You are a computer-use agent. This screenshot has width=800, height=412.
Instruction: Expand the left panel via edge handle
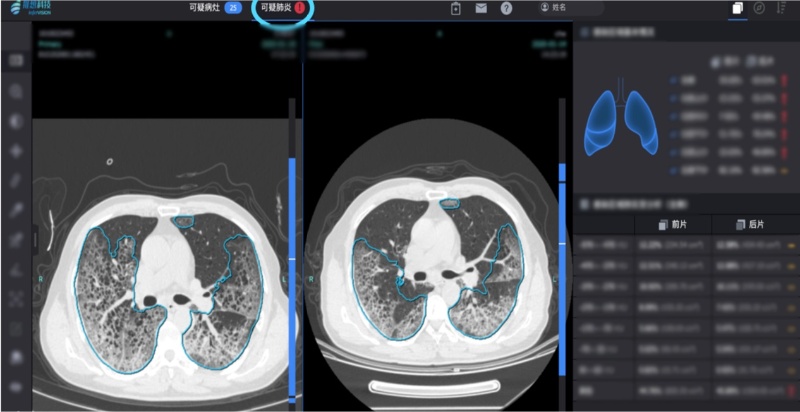click(x=35, y=239)
